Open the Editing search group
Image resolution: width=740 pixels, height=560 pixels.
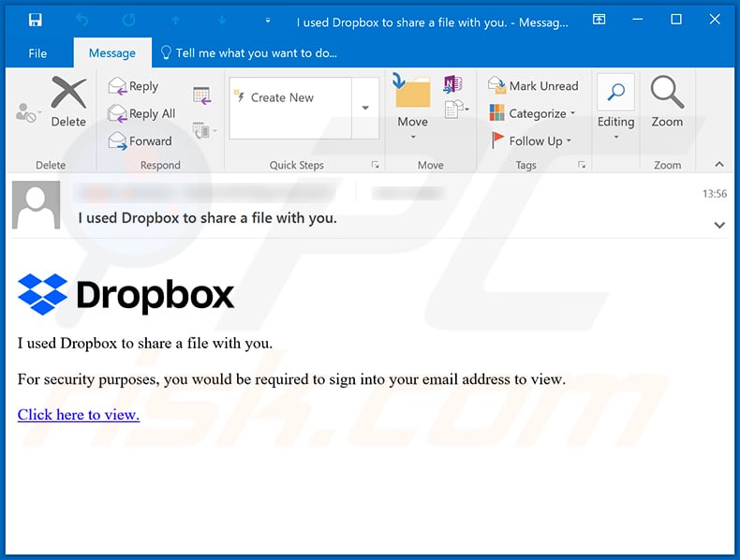tap(615, 107)
